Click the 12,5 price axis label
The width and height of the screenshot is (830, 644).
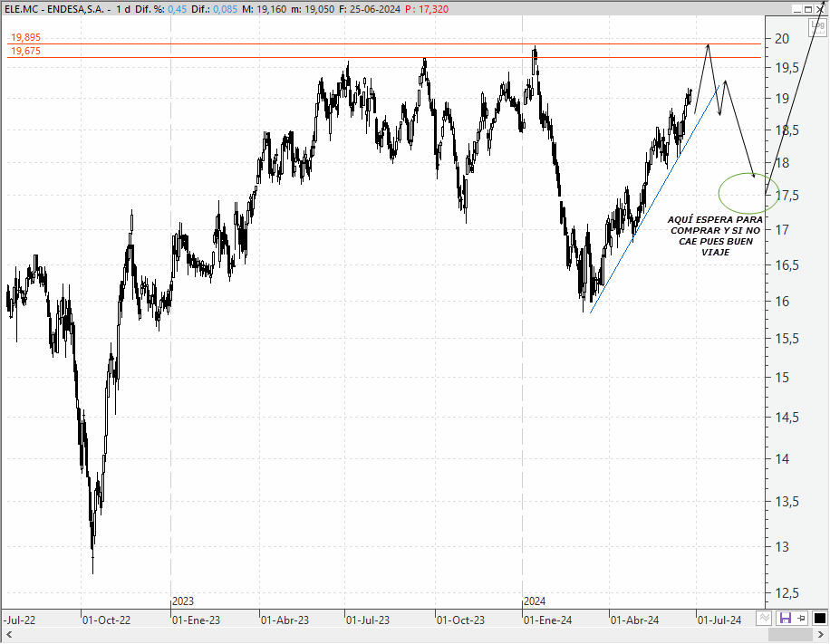click(x=787, y=593)
